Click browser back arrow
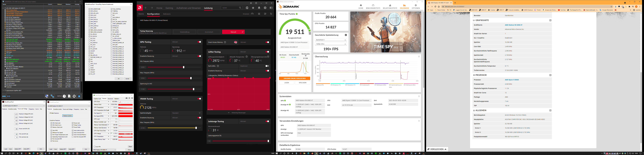The width and height of the screenshot is (644, 155). [x=428, y=7]
